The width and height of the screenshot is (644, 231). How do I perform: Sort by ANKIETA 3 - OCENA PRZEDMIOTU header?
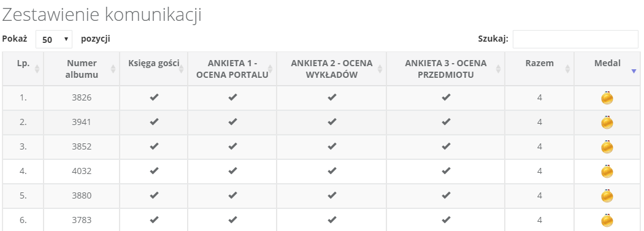(x=446, y=69)
